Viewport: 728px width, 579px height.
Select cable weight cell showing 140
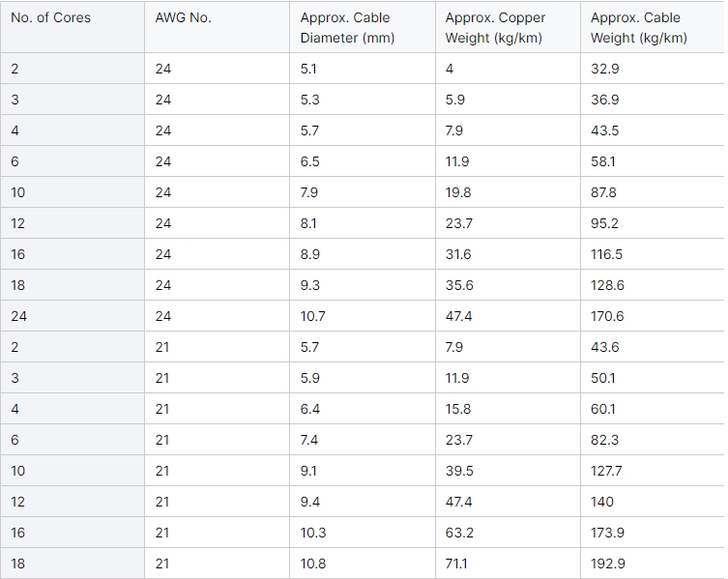pyautogui.click(x=601, y=502)
